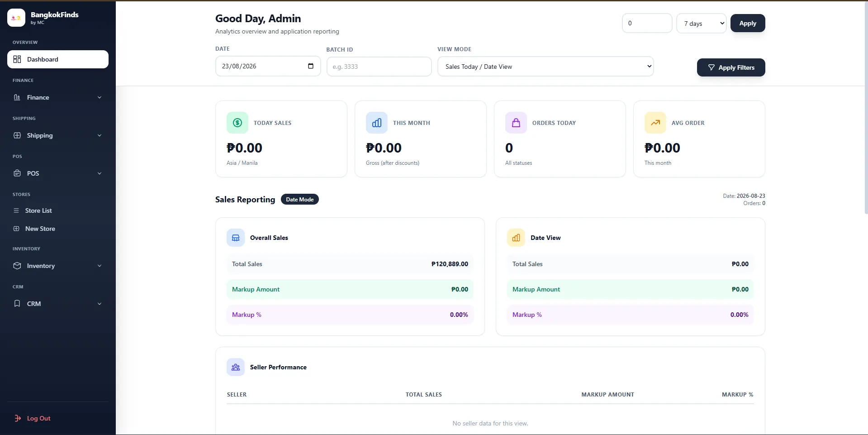Focus the Batch ID input field
This screenshot has height=435, width=868.
click(379, 67)
